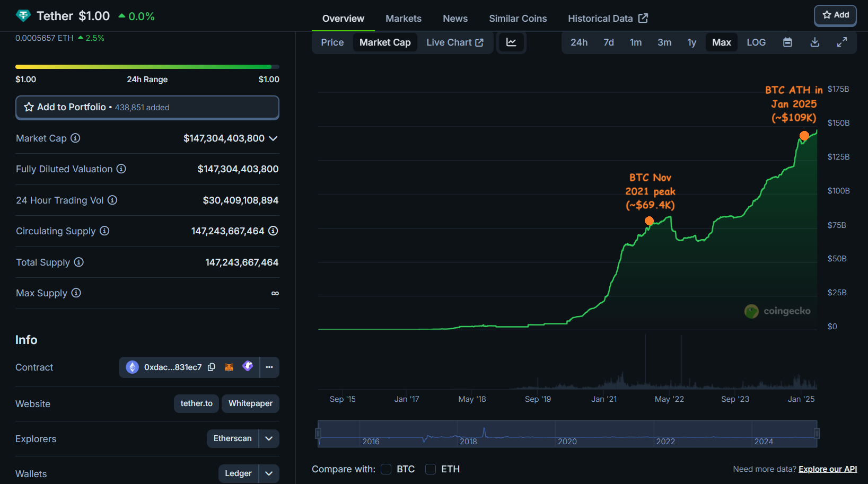Click contract address 0xdac...831ec7
Image resolution: width=868 pixels, height=484 pixels.
click(x=173, y=367)
